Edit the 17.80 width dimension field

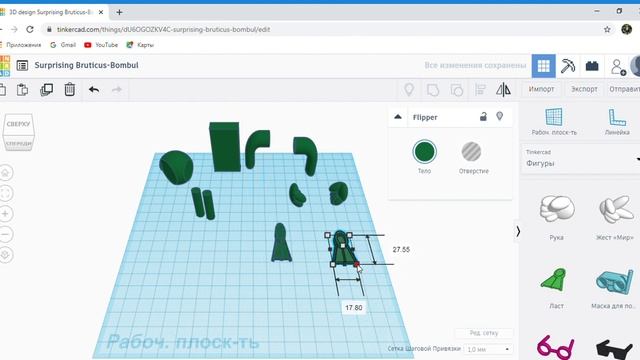point(353,308)
